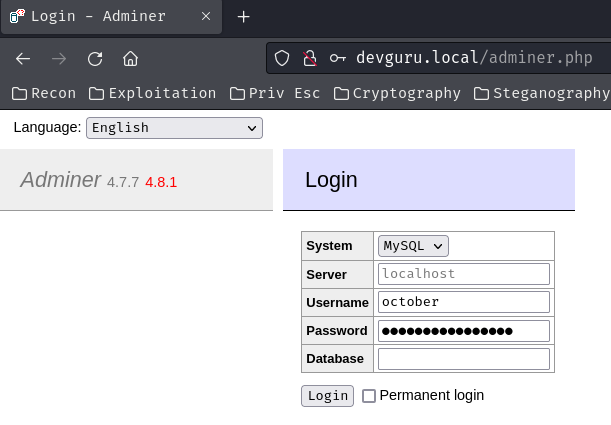Click the empty Database field
The image size is (611, 425).
coord(464,359)
